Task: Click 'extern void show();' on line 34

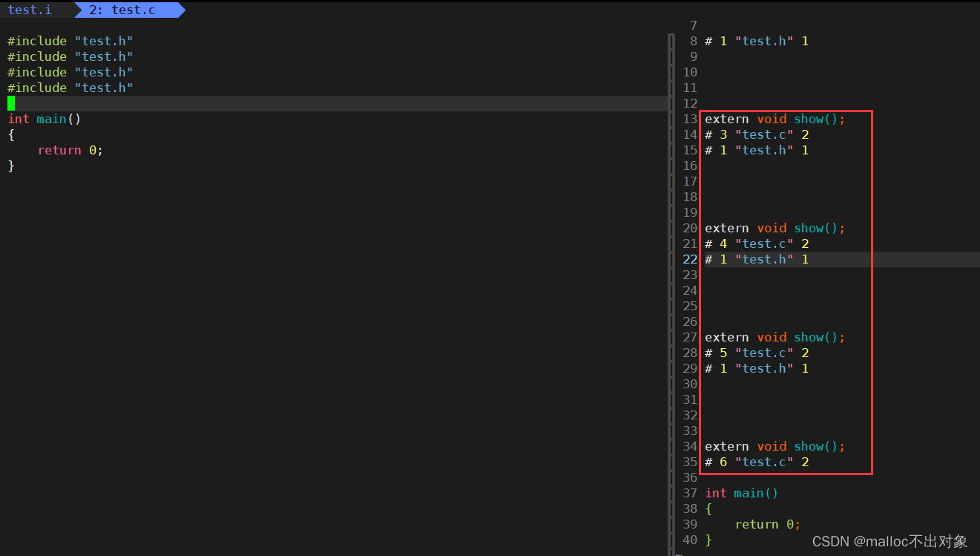Action: [x=775, y=446]
